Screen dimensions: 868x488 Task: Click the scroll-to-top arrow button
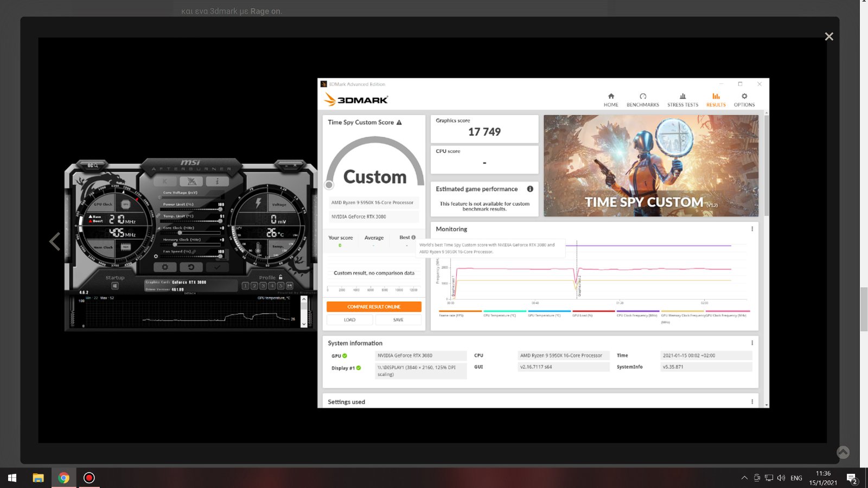(x=843, y=452)
